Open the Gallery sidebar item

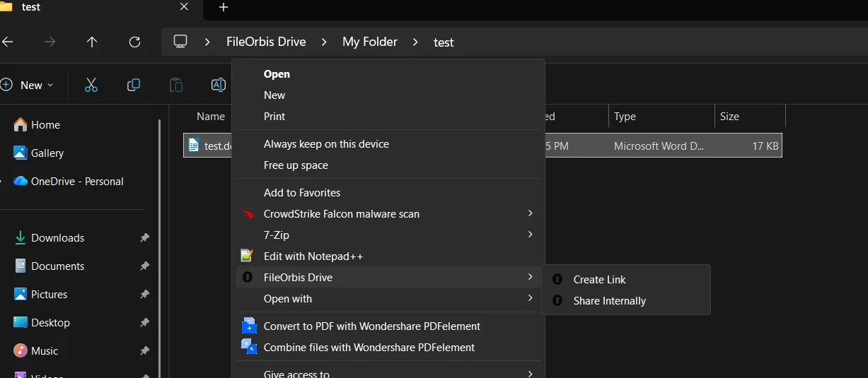(47, 153)
